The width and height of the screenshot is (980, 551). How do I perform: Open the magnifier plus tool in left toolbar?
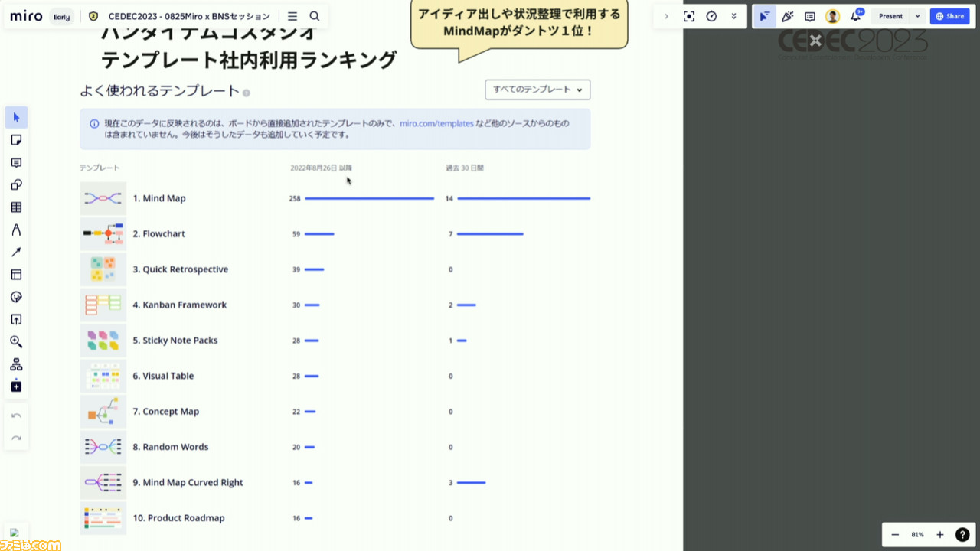pos(16,342)
